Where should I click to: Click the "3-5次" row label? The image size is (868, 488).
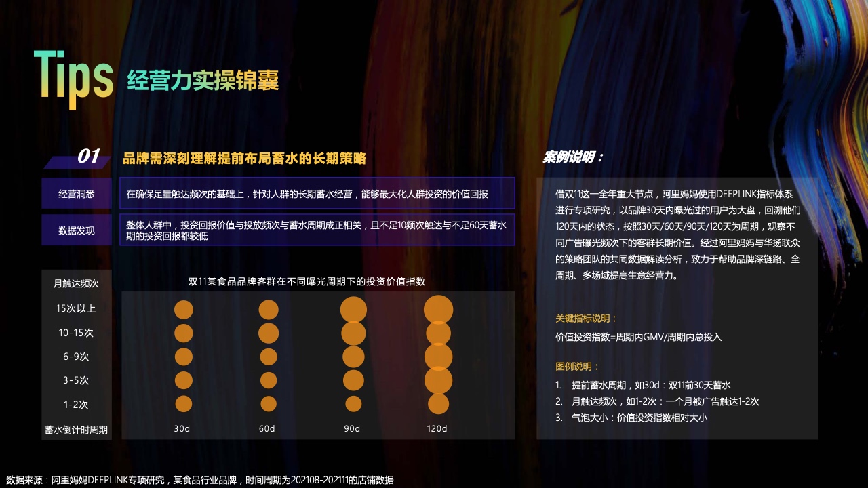click(x=76, y=380)
